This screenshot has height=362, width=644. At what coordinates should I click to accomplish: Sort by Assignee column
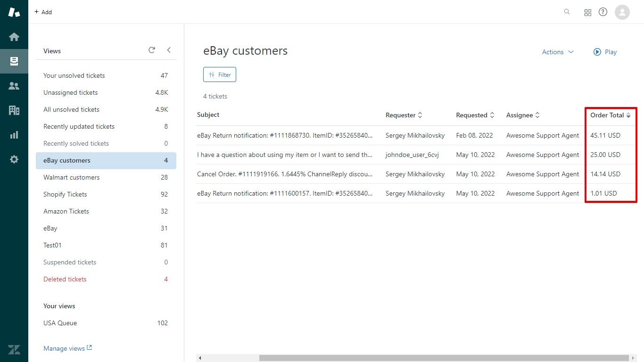(x=523, y=115)
